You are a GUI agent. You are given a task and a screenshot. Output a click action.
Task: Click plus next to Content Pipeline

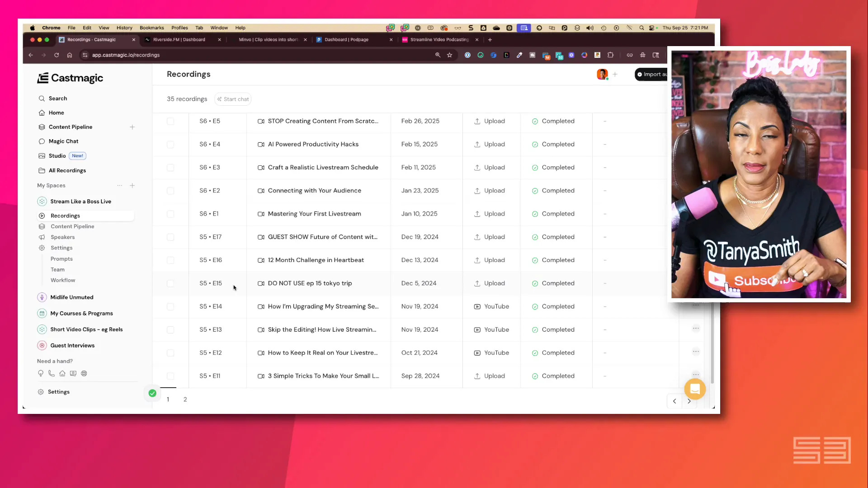pos(132,127)
